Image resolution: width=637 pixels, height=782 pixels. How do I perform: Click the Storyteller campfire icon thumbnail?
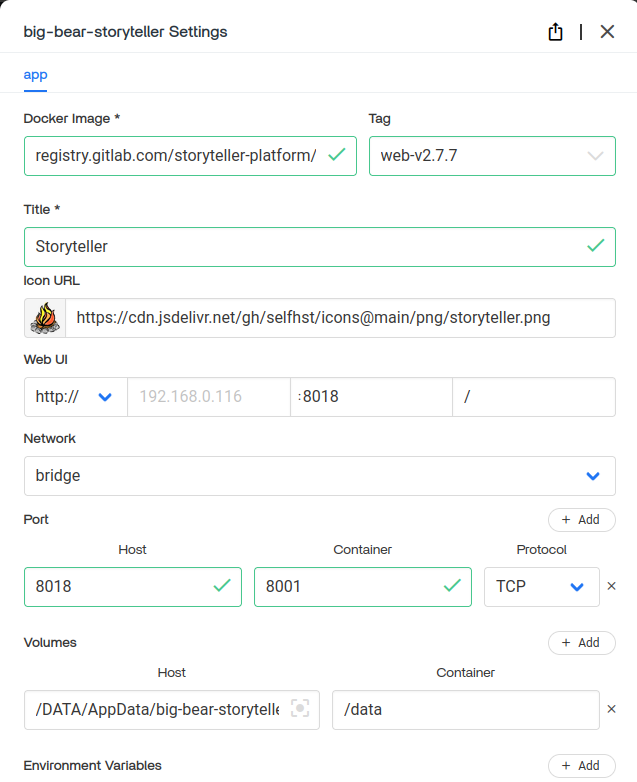click(x=45, y=317)
